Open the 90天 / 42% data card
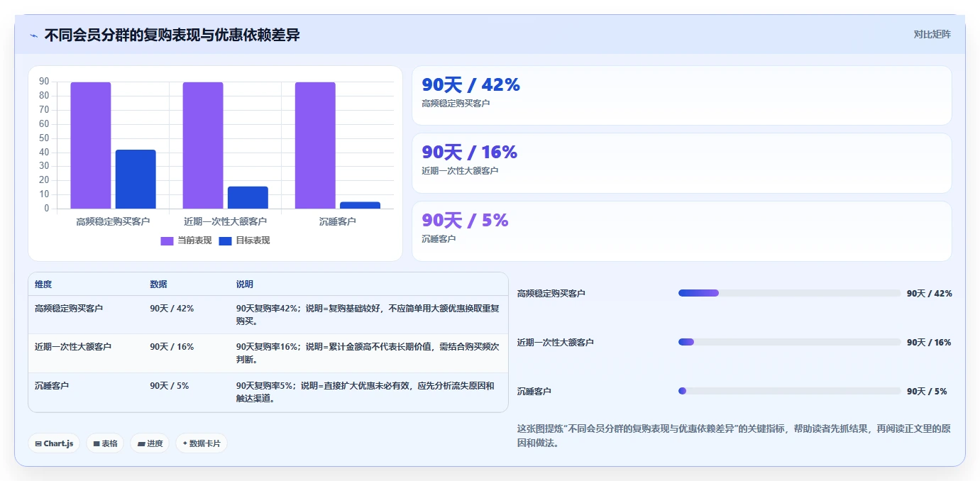This screenshot has height=481, width=980. [x=681, y=96]
